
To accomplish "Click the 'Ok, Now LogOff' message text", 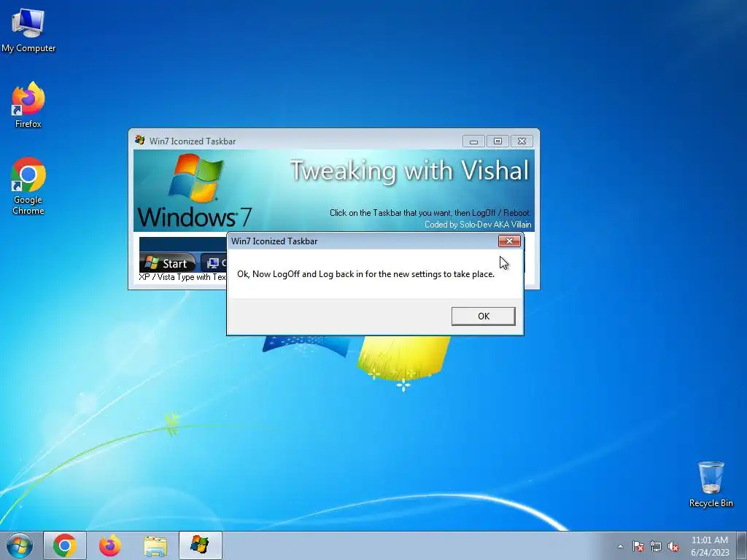I will click(366, 274).
